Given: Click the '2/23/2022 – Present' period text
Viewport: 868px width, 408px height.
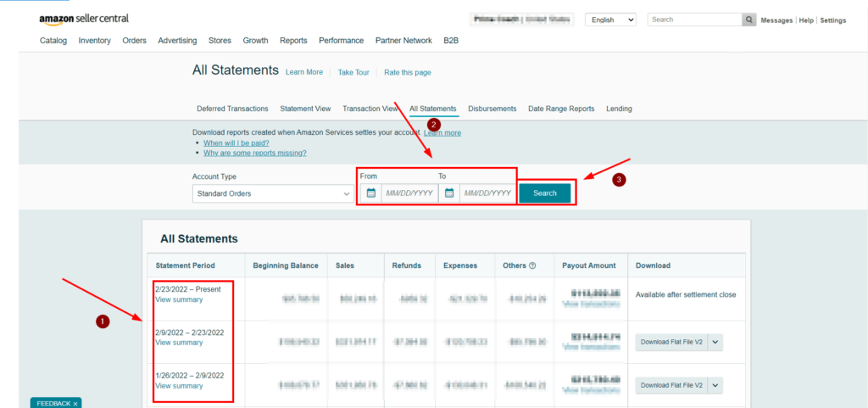Looking at the screenshot, I should 188,289.
